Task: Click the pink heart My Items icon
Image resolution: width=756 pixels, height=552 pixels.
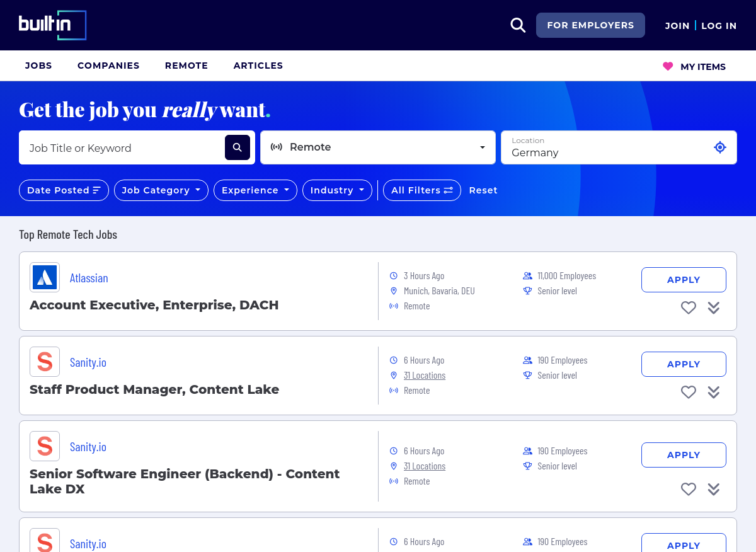Action: (668, 66)
